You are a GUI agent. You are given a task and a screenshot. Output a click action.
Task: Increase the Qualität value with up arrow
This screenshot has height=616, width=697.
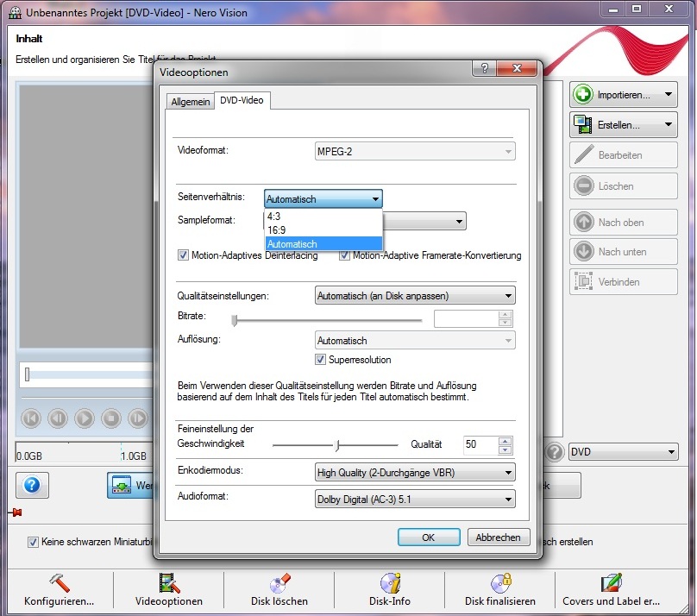505,440
